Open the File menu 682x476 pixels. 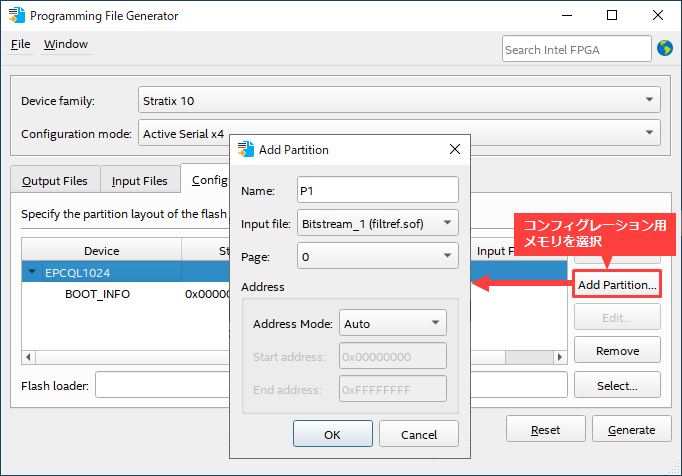click(x=21, y=45)
